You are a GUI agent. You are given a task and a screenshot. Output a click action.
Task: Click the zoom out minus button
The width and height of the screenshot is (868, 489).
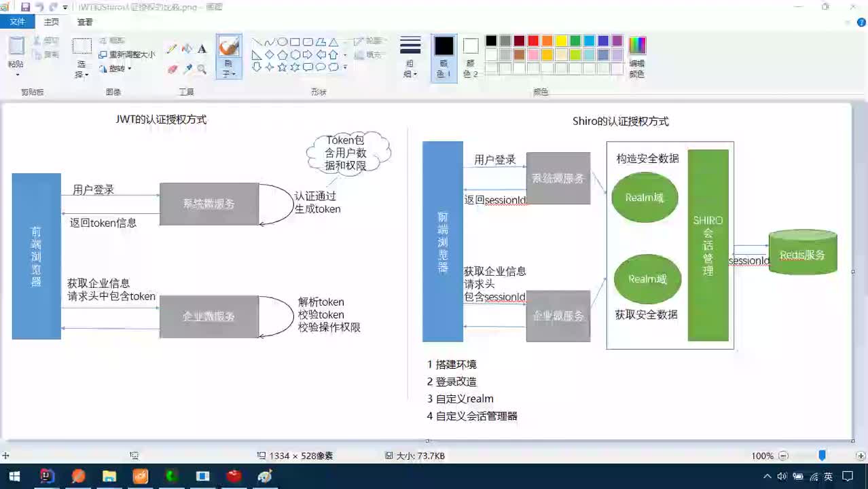783,456
